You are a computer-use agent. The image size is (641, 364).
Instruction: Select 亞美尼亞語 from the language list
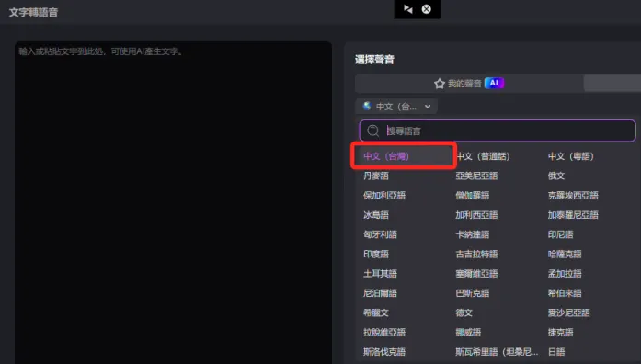point(476,176)
